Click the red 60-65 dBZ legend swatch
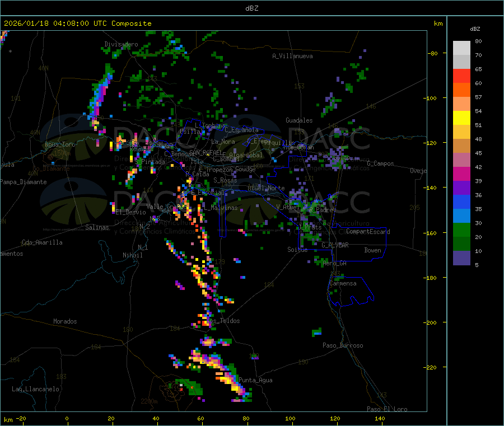The height and width of the screenshot is (426, 504). pyautogui.click(x=461, y=76)
